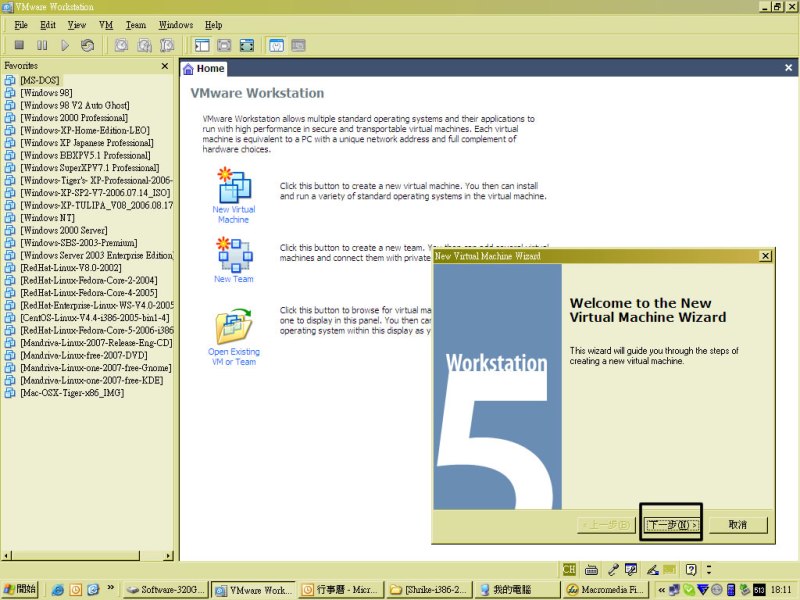
Task: Click the Next button in the wizard
Action: [671, 524]
